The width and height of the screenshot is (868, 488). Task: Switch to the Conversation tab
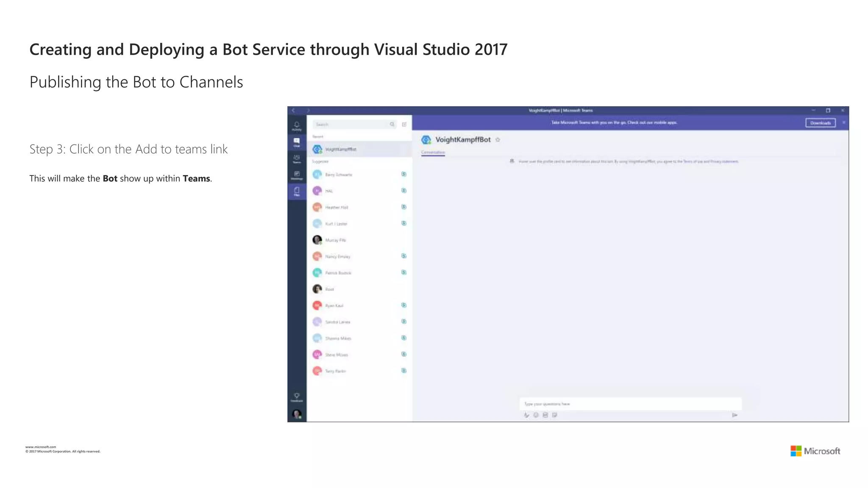pyautogui.click(x=433, y=152)
